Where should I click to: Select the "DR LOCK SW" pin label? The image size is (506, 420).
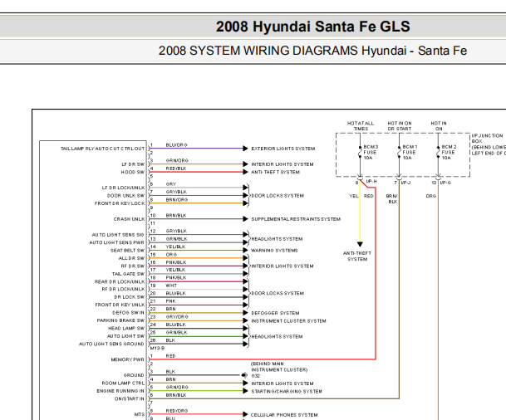click(130, 297)
